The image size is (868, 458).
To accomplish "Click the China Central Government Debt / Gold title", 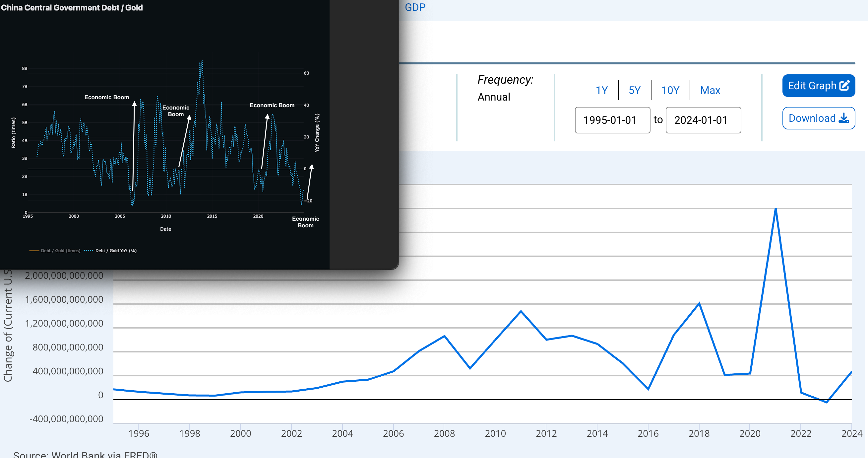I will click(72, 7).
